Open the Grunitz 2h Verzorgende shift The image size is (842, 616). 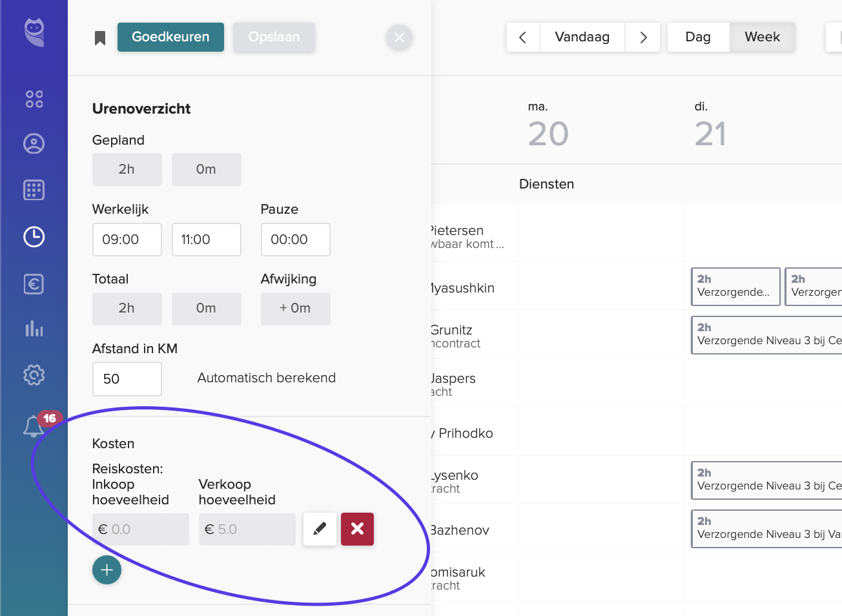[766, 335]
